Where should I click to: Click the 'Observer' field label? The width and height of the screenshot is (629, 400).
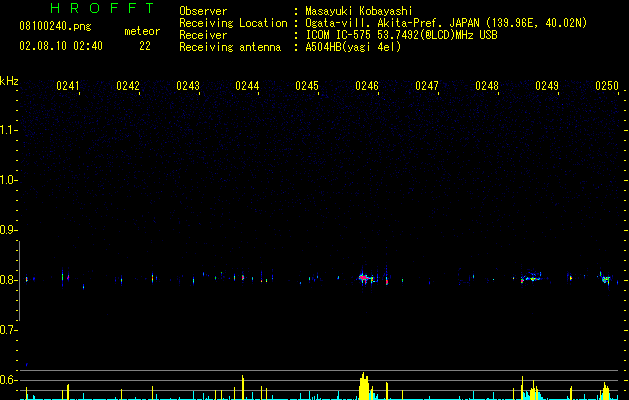(x=203, y=11)
